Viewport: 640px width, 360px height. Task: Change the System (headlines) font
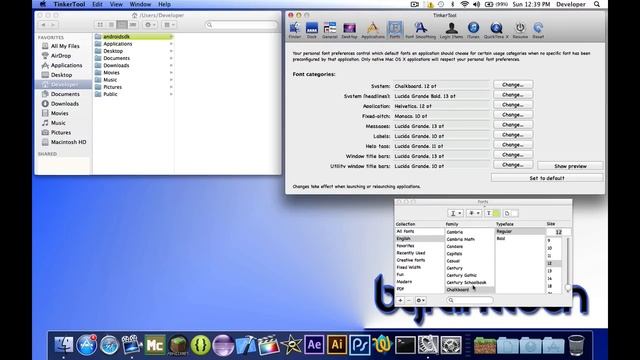(513, 95)
